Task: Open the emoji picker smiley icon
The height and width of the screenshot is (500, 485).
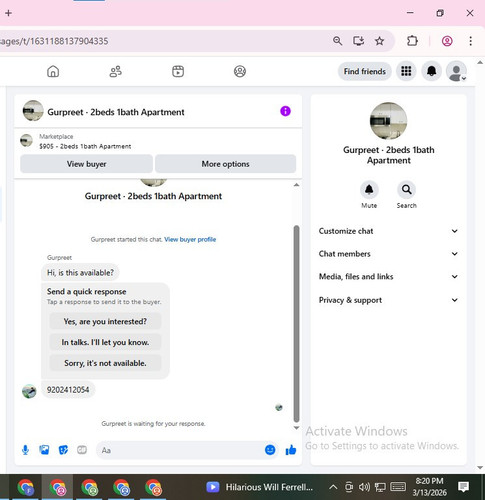Action: pyautogui.click(x=270, y=450)
